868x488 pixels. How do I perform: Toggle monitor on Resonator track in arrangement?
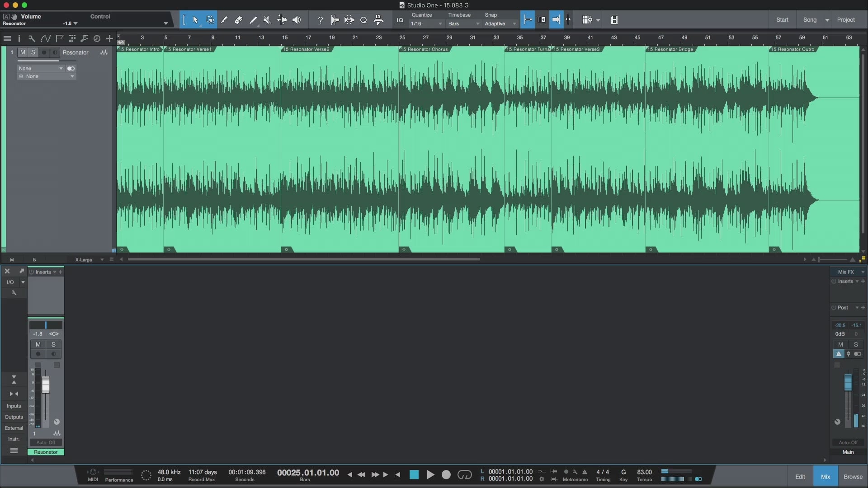(x=55, y=52)
